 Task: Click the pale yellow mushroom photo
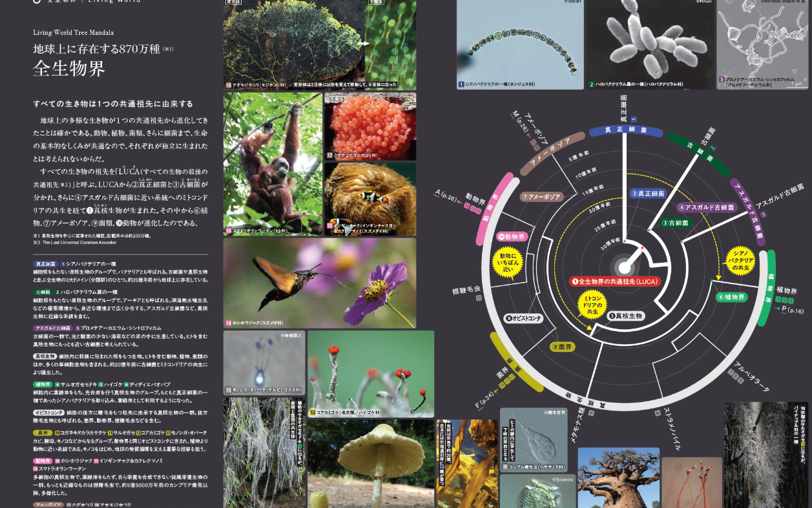(371, 463)
